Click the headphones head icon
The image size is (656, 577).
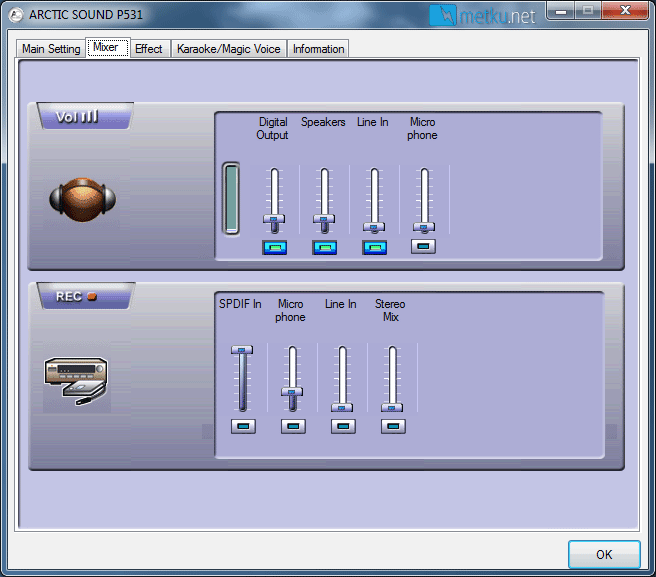click(x=82, y=200)
